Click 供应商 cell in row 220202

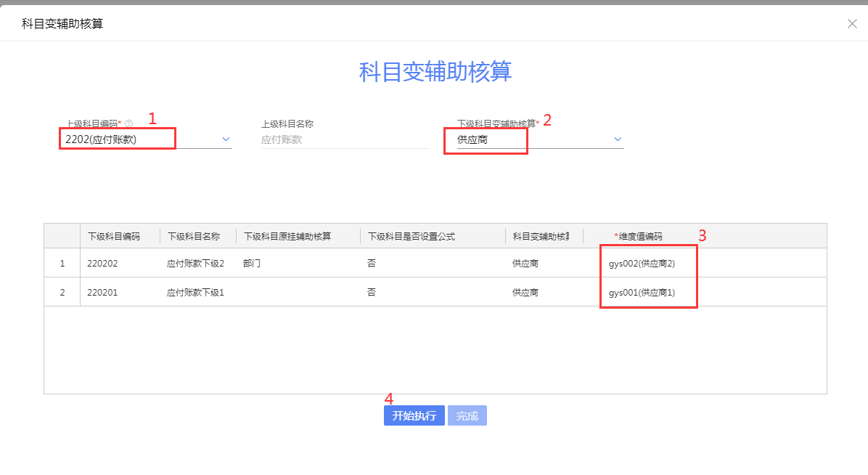click(x=525, y=263)
